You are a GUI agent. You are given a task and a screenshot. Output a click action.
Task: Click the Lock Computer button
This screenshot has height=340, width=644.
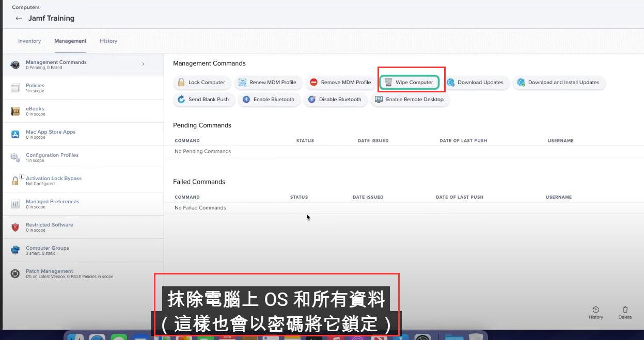201,83
